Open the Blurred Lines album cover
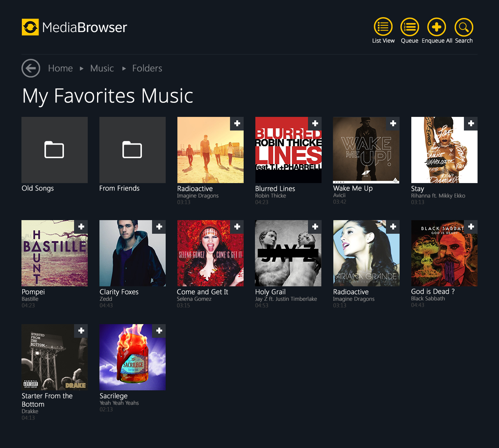Screen dimensions: 499x448 (288, 150)
